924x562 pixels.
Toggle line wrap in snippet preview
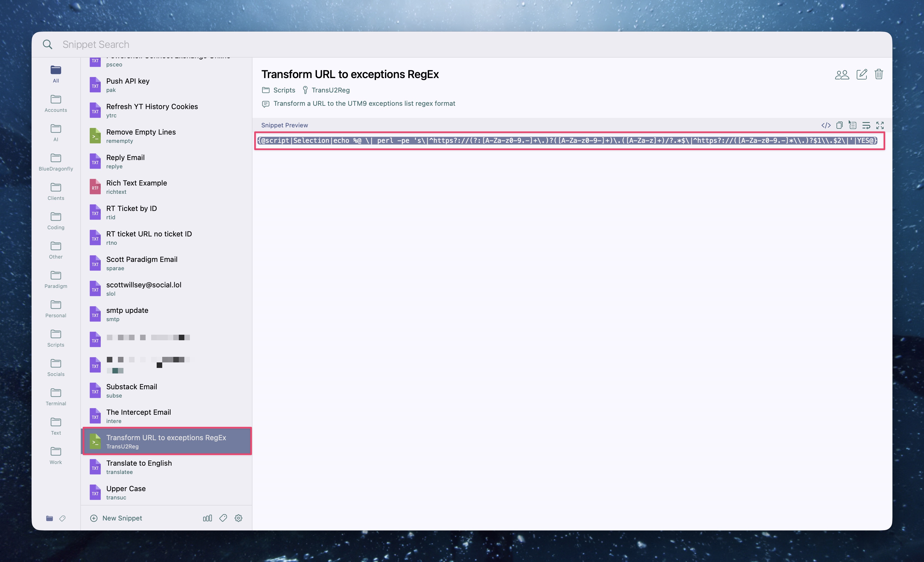[866, 125]
